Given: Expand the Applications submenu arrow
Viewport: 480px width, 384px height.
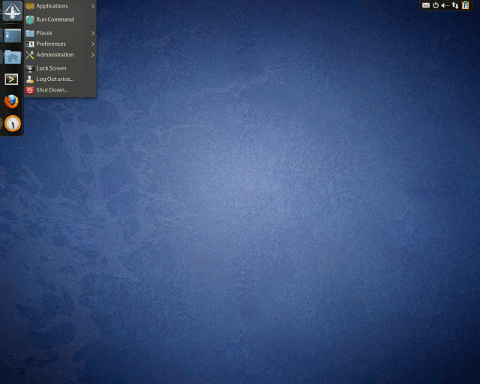Looking at the screenshot, I should (x=93, y=6).
